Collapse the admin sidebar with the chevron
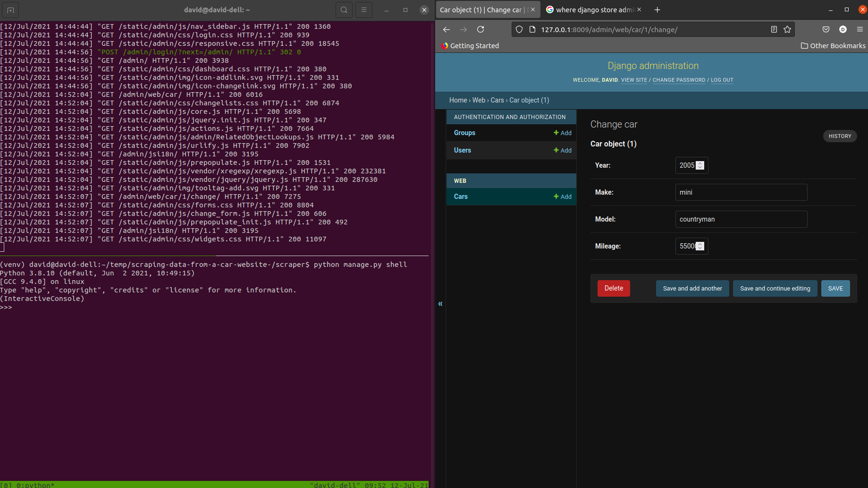 (440, 303)
